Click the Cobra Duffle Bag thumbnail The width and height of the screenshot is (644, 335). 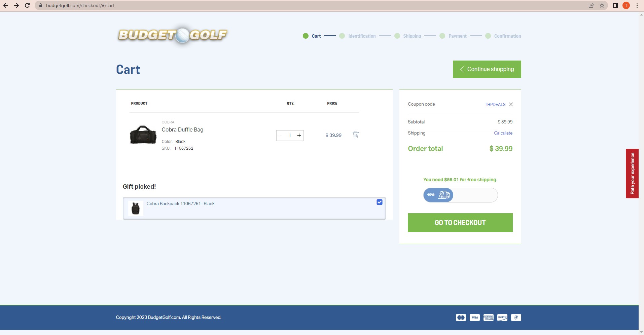click(143, 135)
